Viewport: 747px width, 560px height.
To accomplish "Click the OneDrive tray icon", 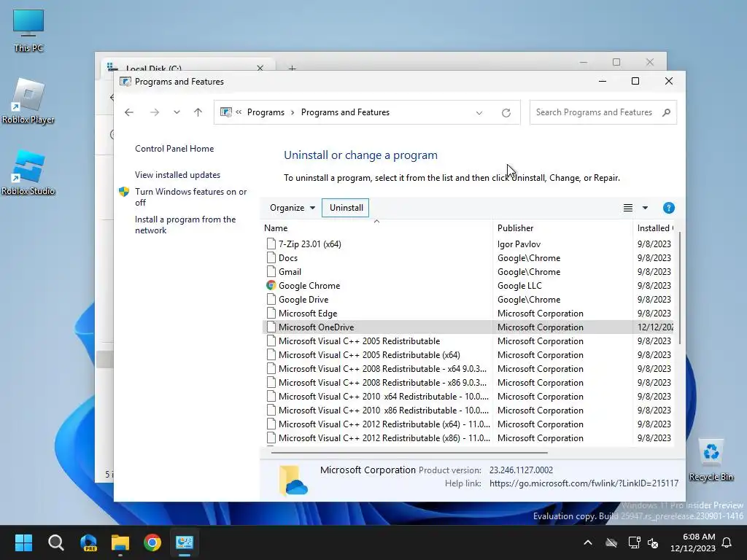I will pyautogui.click(x=611, y=542).
